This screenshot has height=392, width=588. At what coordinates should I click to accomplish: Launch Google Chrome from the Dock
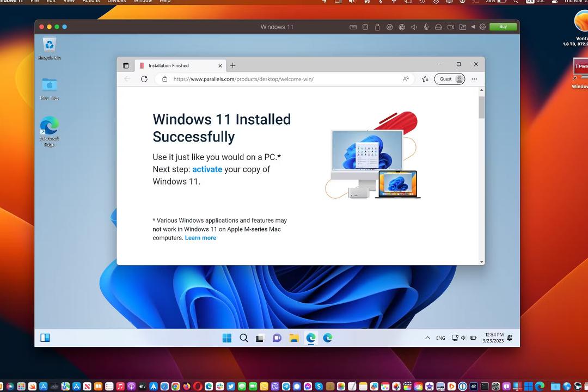pos(175,387)
